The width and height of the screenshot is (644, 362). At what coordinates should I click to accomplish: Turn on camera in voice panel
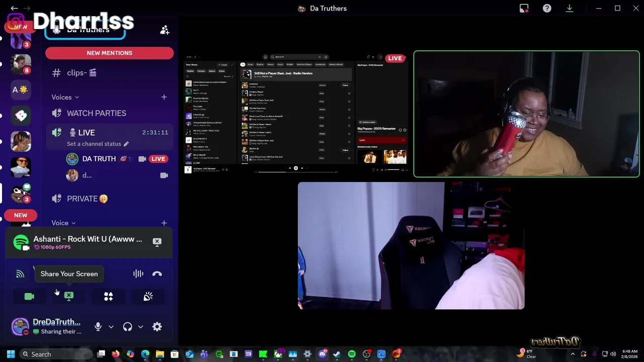29,297
